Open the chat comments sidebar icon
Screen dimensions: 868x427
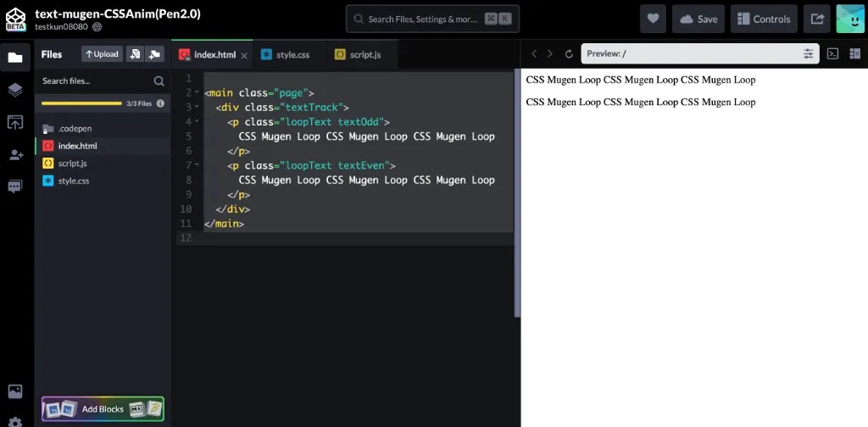click(15, 187)
